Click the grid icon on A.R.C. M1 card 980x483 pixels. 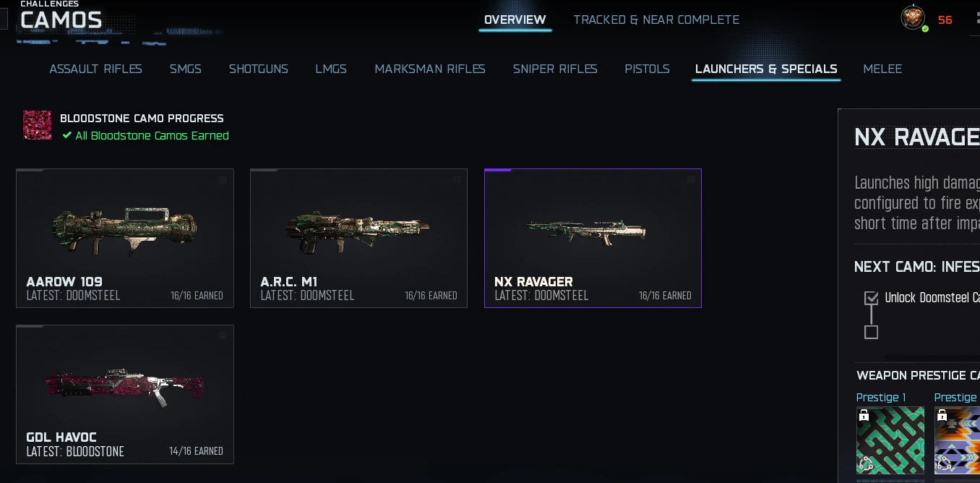click(x=457, y=179)
